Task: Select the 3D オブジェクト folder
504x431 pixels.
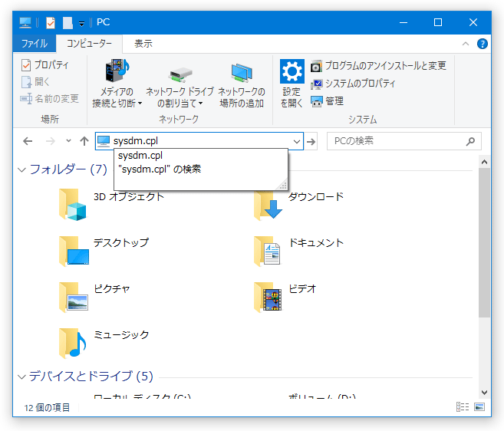Action: pyautogui.click(x=112, y=205)
